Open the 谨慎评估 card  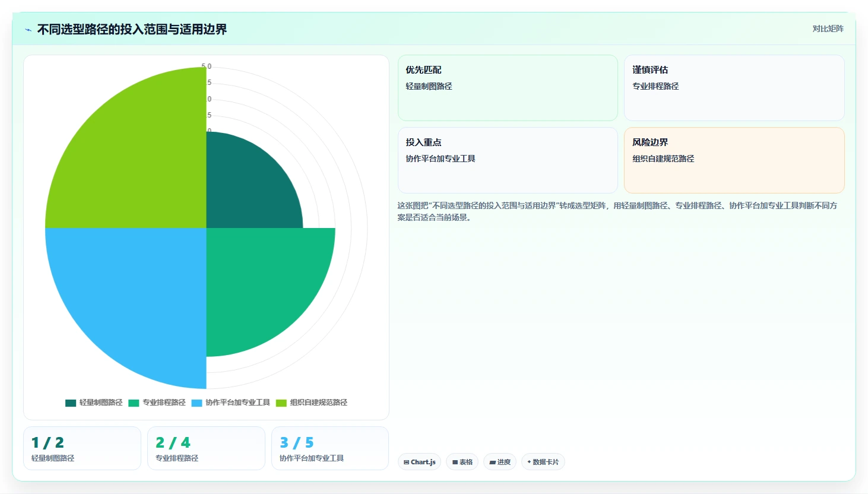coord(734,88)
